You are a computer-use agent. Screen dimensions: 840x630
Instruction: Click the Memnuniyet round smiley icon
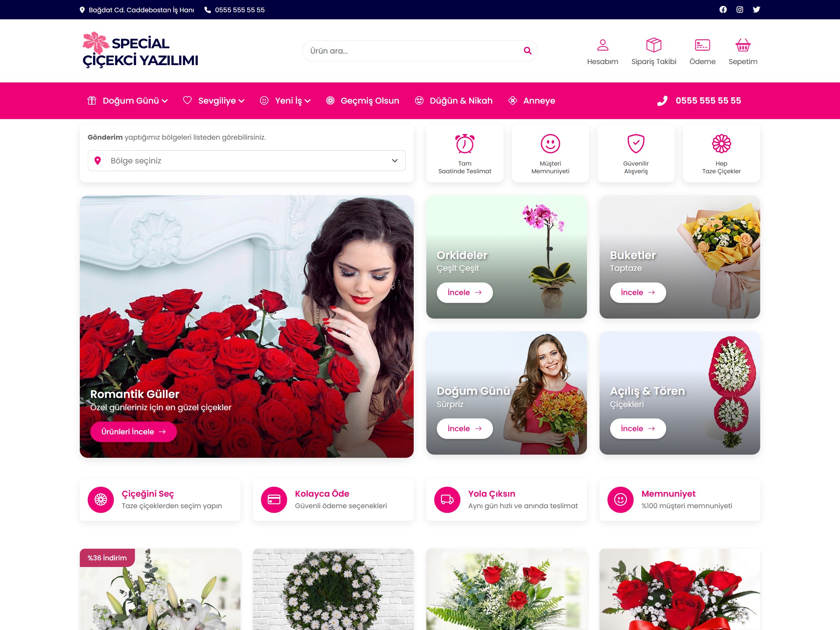(620, 499)
